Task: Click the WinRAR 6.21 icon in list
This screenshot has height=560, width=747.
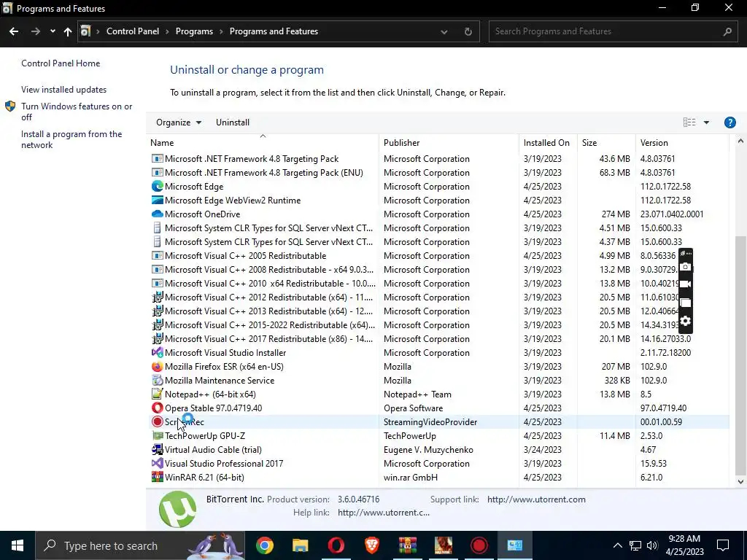Action: 158,477
